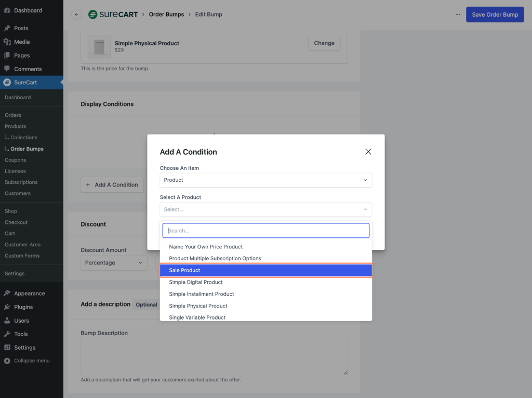The height and width of the screenshot is (398, 532).
Task: Click the back arrow icon in header
Action: click(77, 15)
